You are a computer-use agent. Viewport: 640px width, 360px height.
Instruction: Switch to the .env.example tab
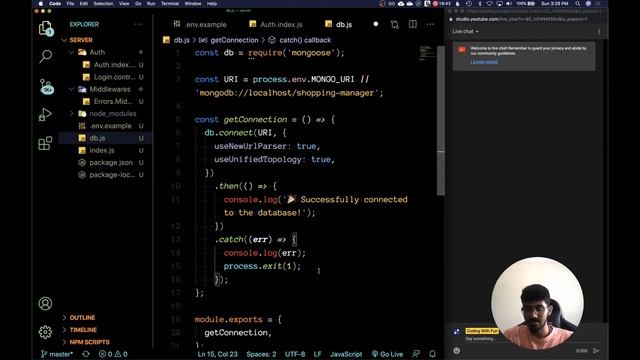(200, 24)
